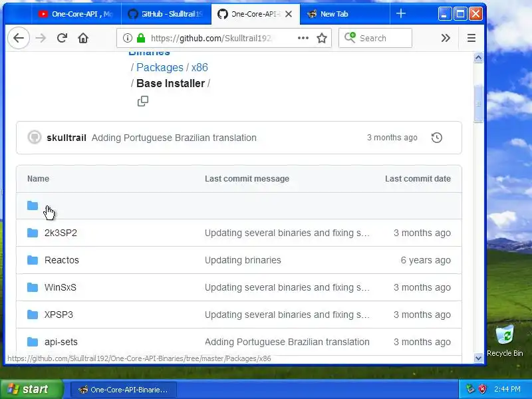Viewport: 532px width, 399px height.
Task: Open the skulltrail author link
Action: (x=66, y=138)
